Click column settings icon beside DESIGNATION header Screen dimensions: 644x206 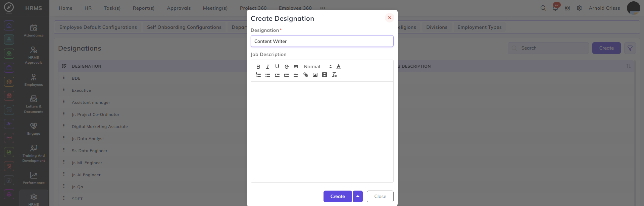[64, 66]
